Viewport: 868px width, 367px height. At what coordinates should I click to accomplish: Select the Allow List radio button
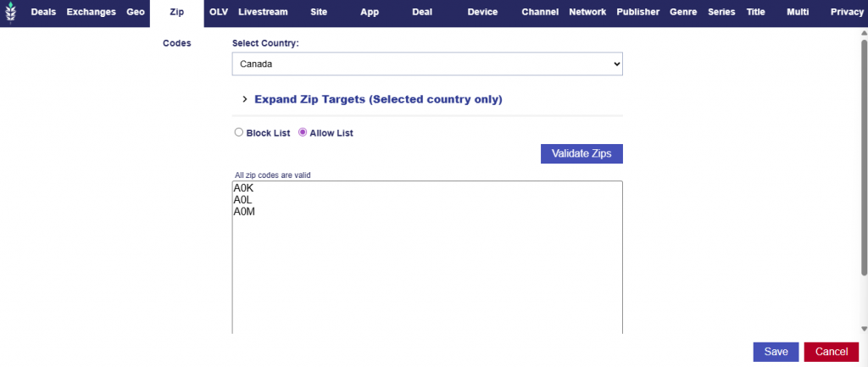point(303,133)
